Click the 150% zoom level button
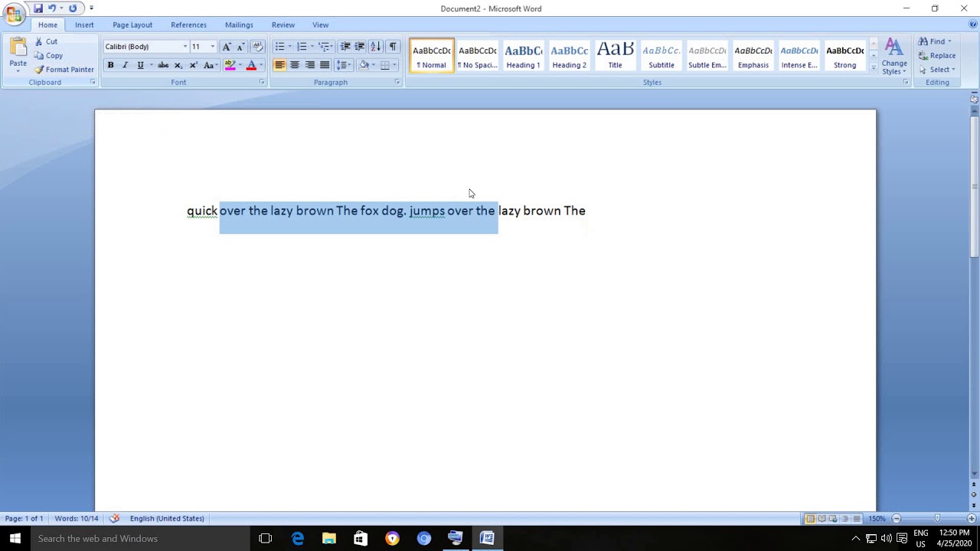The image size is (980, 551). (x=877, y=518)
